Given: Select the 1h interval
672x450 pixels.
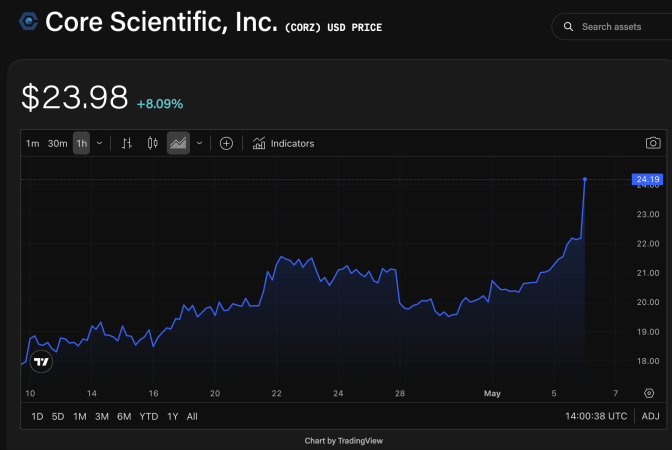Looking at the screenshot, I should click(x=81, y=144).
